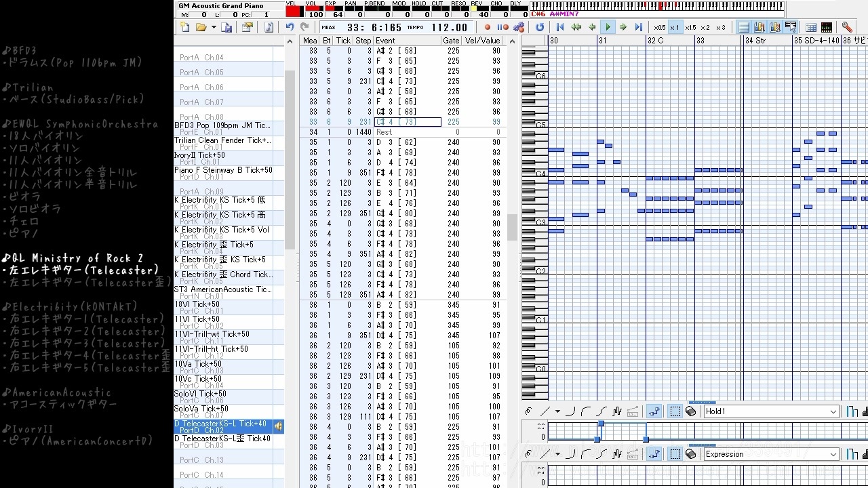Click the undo arrow icon
The image size is (868, 488).
click(290, 28)
